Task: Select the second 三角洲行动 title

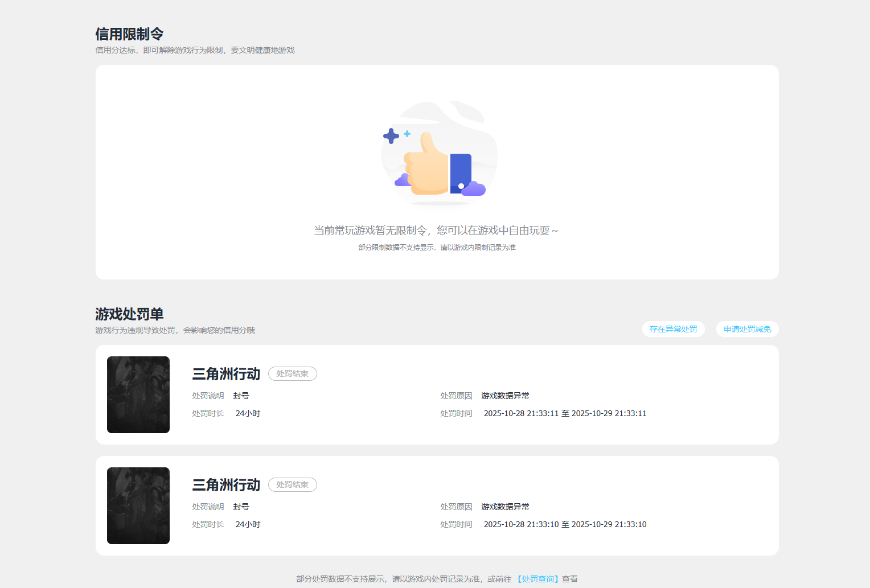Action: pyautogui.click(x=226, y=485)
